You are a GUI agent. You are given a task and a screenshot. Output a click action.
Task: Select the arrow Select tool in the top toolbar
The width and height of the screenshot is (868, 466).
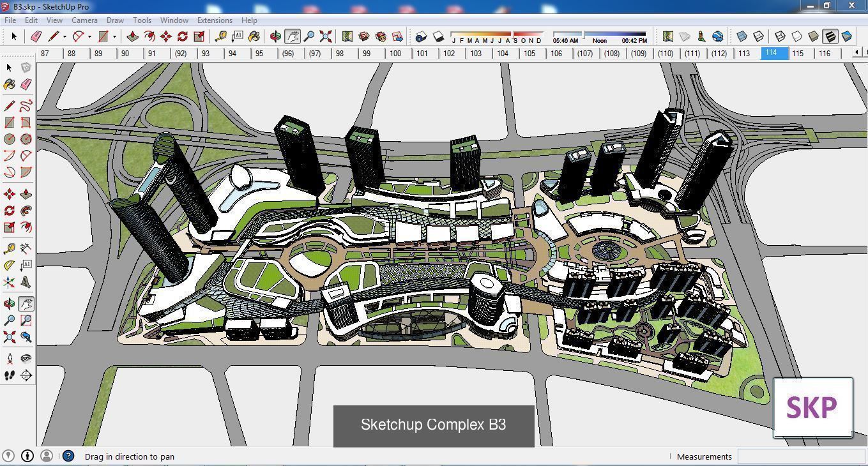click(14, 36)
